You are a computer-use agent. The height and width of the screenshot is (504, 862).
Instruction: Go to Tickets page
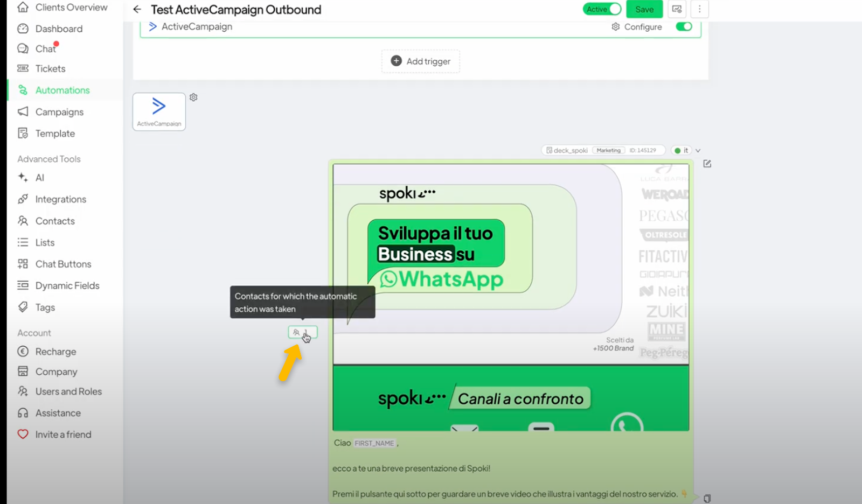pos(41,68)
